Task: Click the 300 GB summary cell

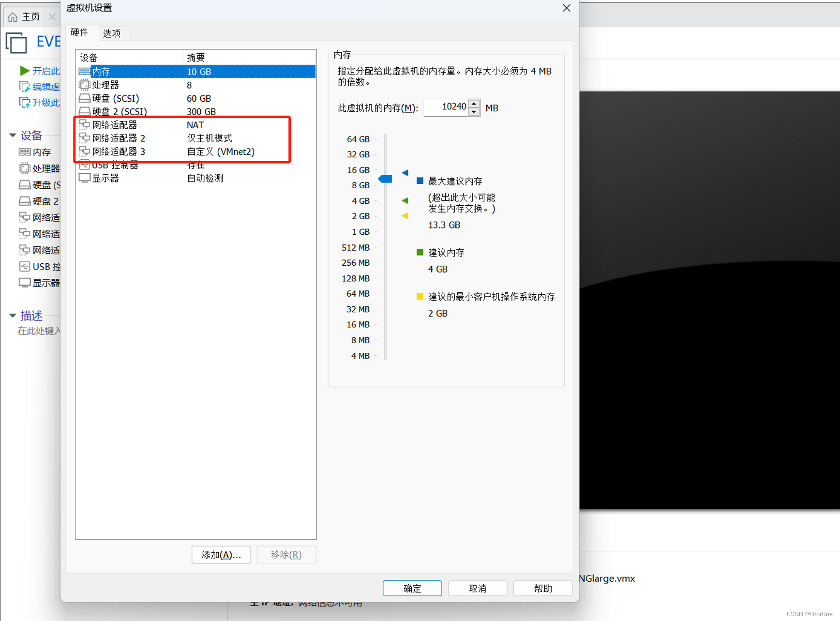Action: [x=201, y=112]
